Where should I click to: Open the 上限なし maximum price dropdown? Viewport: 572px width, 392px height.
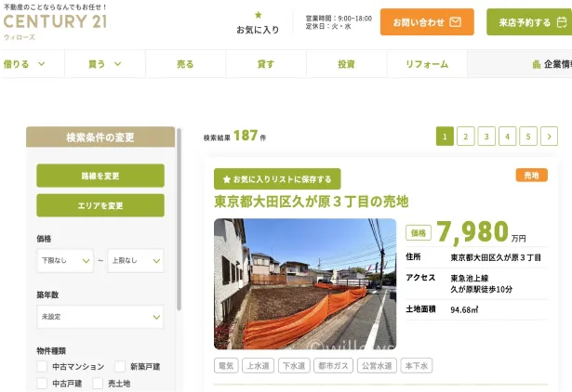click(x=136, y=260)
